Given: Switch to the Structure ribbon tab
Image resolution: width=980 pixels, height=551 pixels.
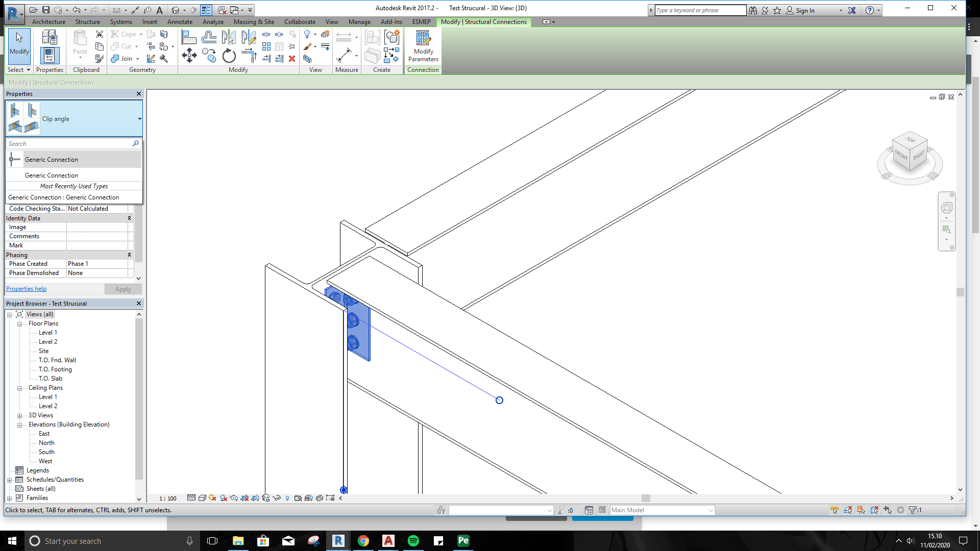Looking at the screenshot, I should click(87, 22).
